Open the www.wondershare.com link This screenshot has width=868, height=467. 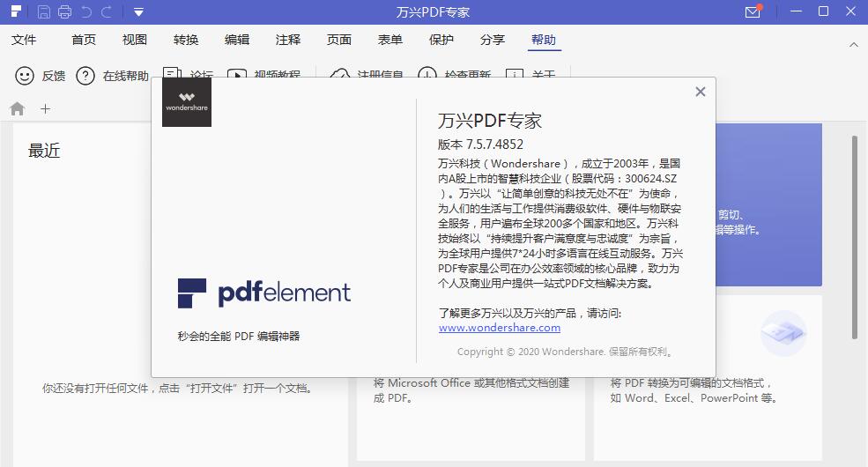[500, 328]
